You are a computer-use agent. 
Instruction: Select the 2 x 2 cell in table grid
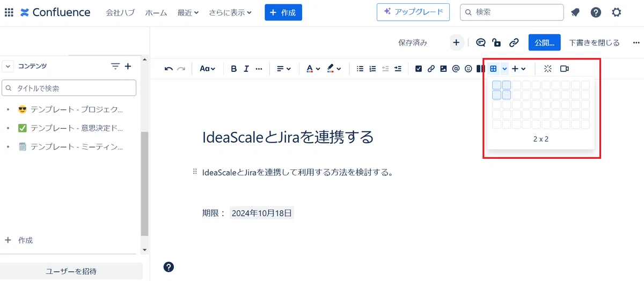click(507, 95)
